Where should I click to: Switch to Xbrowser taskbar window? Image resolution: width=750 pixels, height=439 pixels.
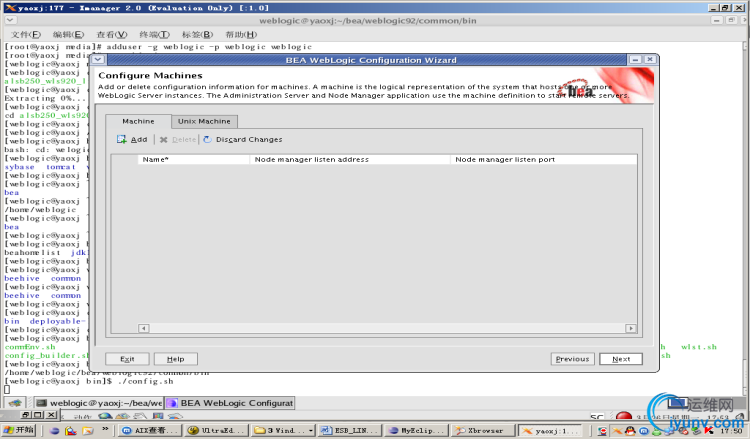coord(482,430)
